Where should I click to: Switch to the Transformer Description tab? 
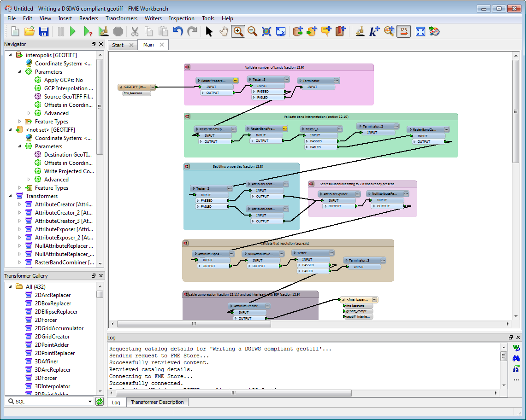click(157, 402)
